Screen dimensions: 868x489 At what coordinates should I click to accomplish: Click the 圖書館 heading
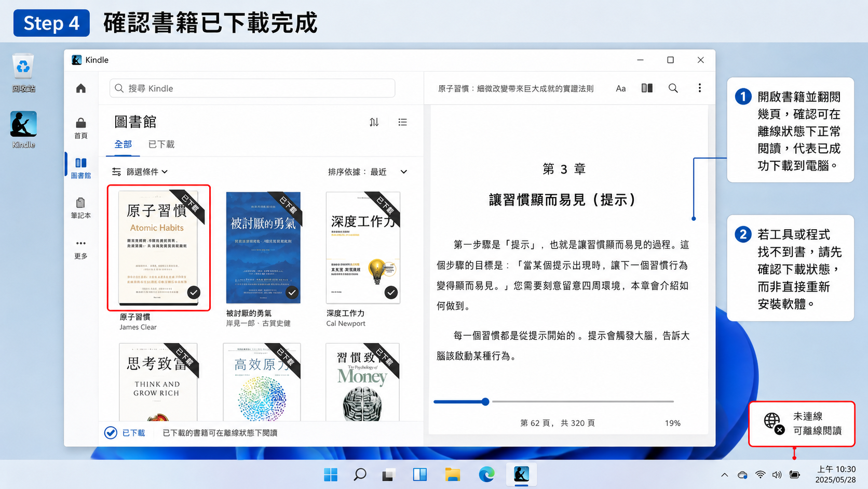(x=135, y=122)
